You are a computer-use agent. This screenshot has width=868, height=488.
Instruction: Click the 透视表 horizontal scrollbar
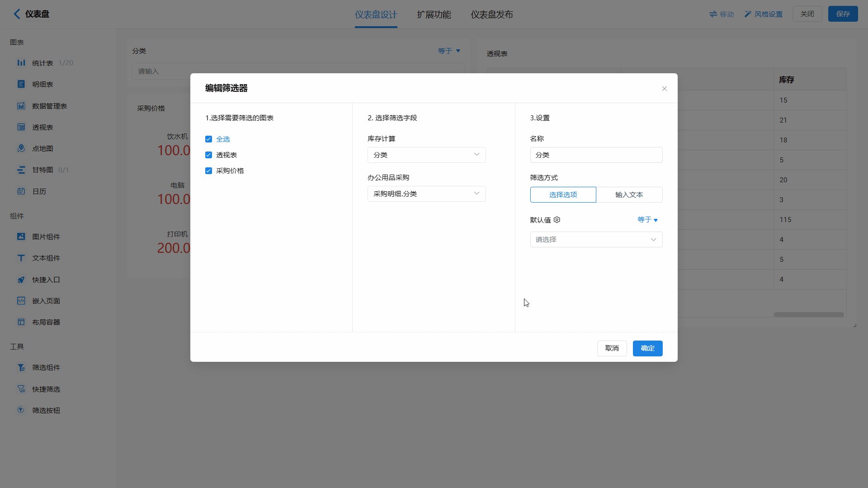click(x=808, y=314)
